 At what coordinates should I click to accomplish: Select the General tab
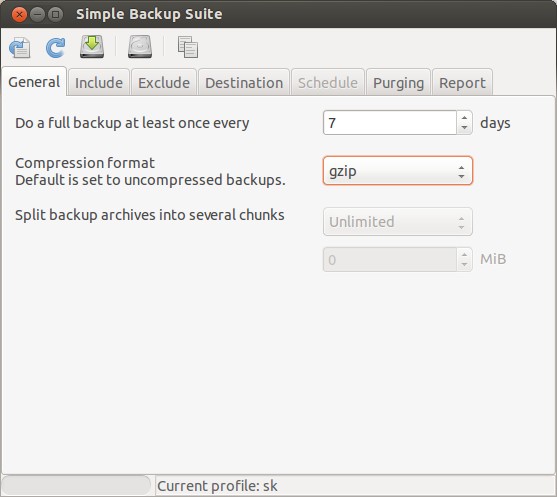34,82
